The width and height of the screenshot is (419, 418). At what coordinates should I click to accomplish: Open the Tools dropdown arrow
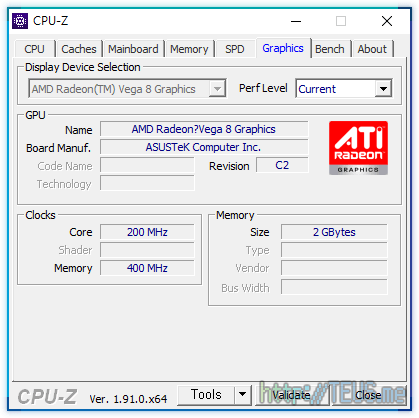[x=242, y=395]
